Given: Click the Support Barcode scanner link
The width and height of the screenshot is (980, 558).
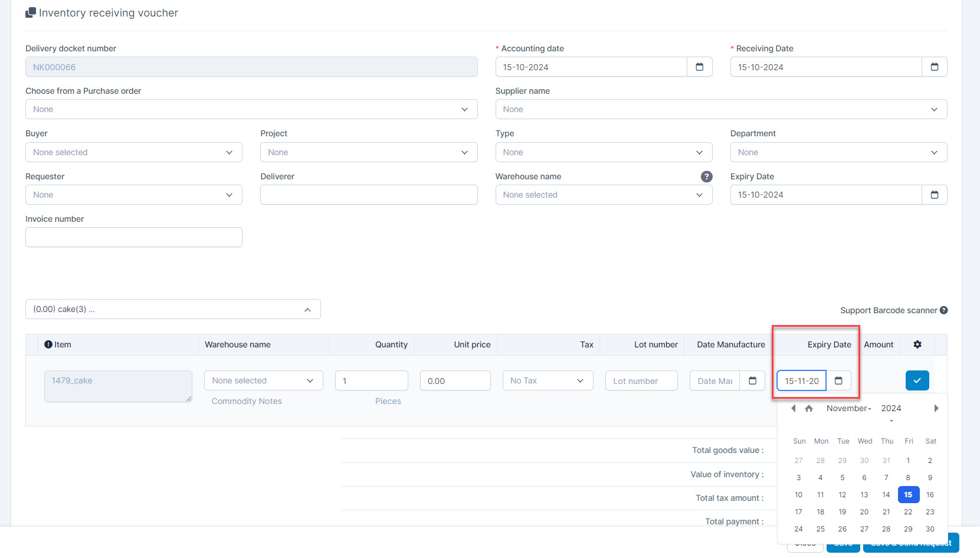Looking at the screenshot, I should [889, 310].
